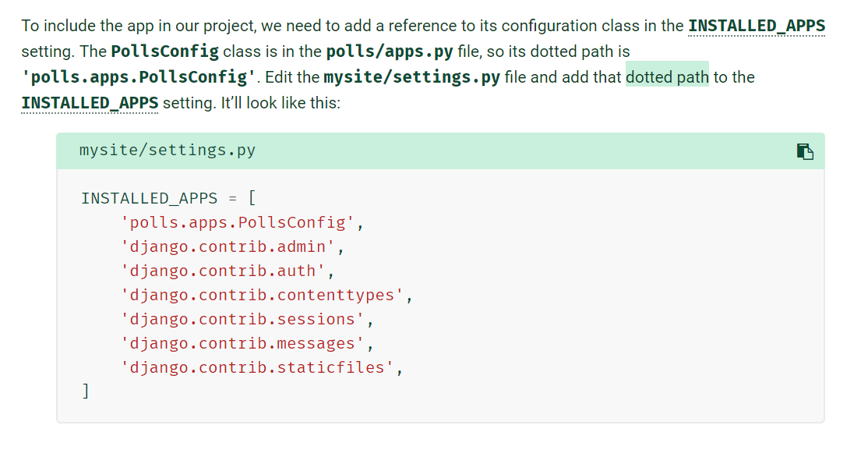Click the 'django.contrib.sessions' code line
Screen dimensions: 868x450
click(248, 319)
